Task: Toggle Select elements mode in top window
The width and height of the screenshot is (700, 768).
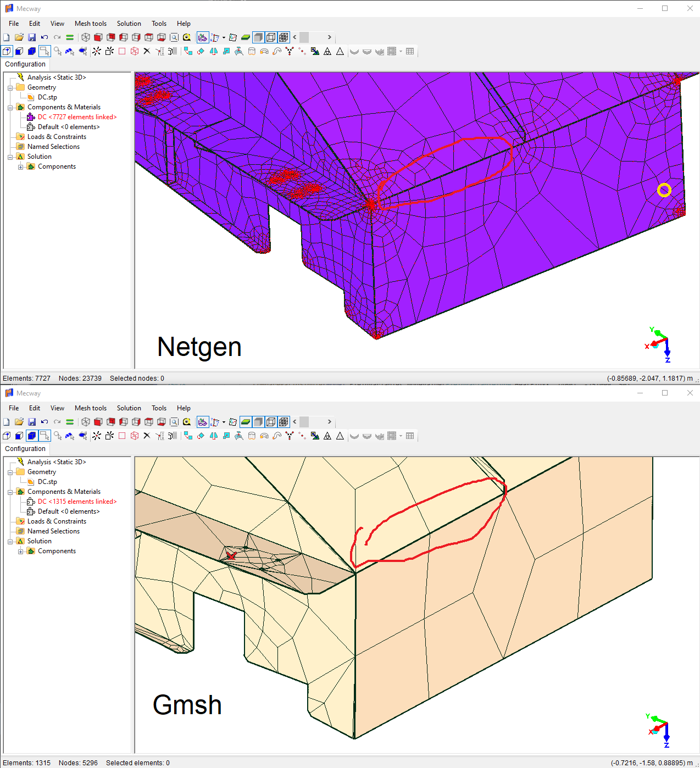Action: [x=32, y=51]
